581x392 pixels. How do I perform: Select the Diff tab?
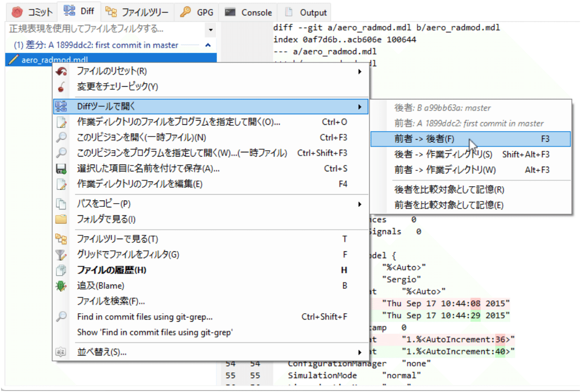(78, 11)
